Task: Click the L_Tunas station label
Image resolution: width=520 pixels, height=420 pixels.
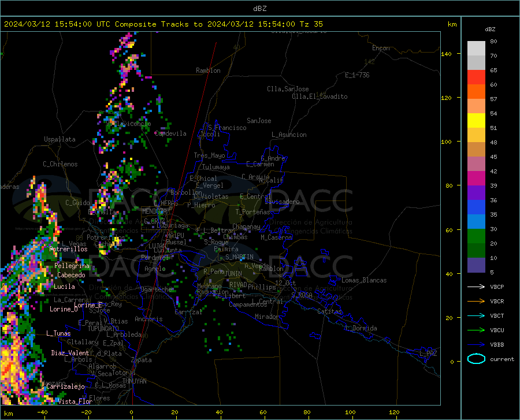Action: pyautogui.click(x=58, y=333)
